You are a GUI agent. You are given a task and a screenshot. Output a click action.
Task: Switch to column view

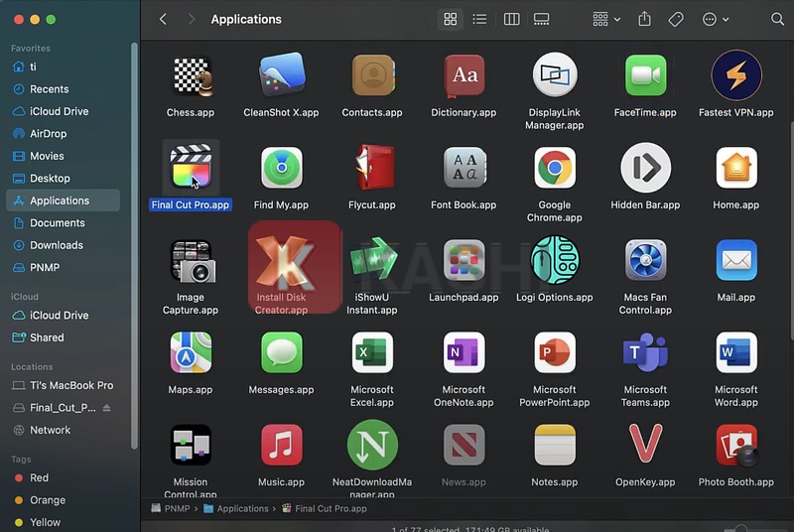tap(511, 19)
